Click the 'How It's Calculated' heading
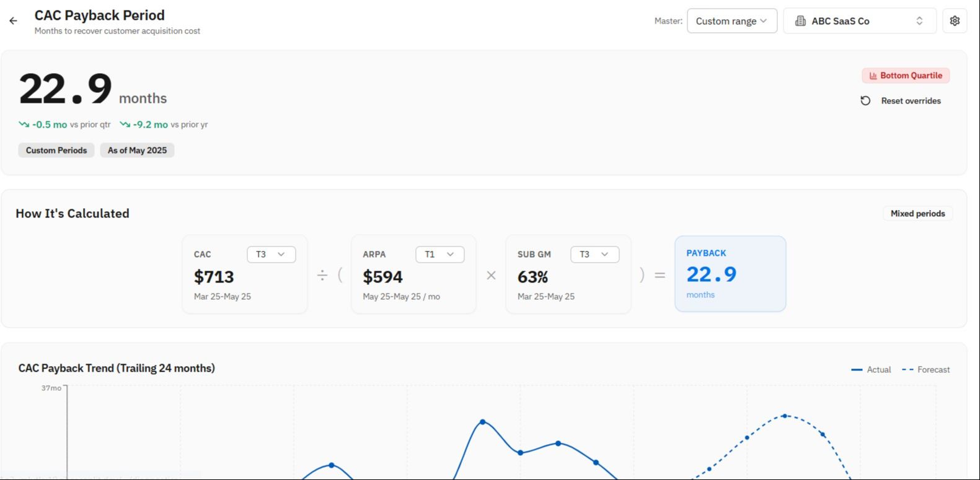This screenshot has height=480, width=980. coord(73,214)
